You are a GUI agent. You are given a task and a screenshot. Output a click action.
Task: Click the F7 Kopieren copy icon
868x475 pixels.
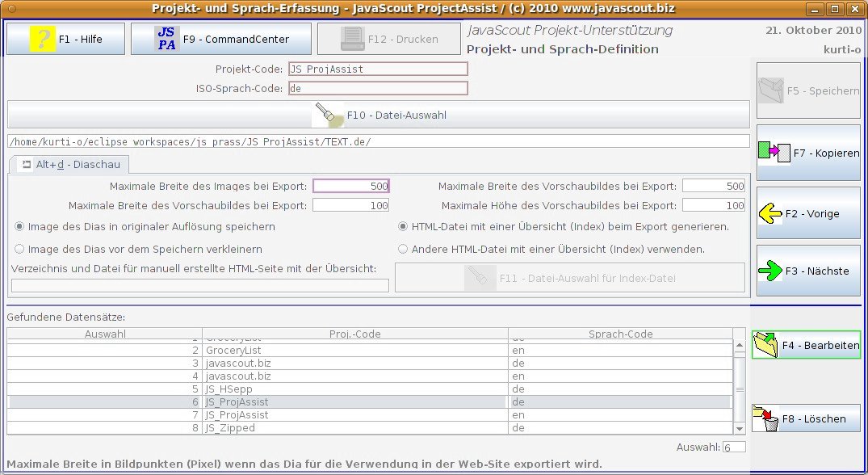point(774,152)
